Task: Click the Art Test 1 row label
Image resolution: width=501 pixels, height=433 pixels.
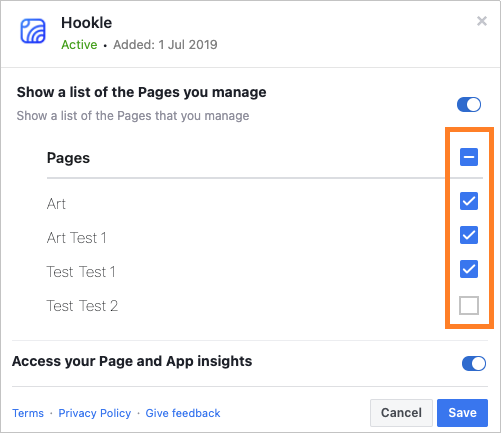Action: click(77, 238)
